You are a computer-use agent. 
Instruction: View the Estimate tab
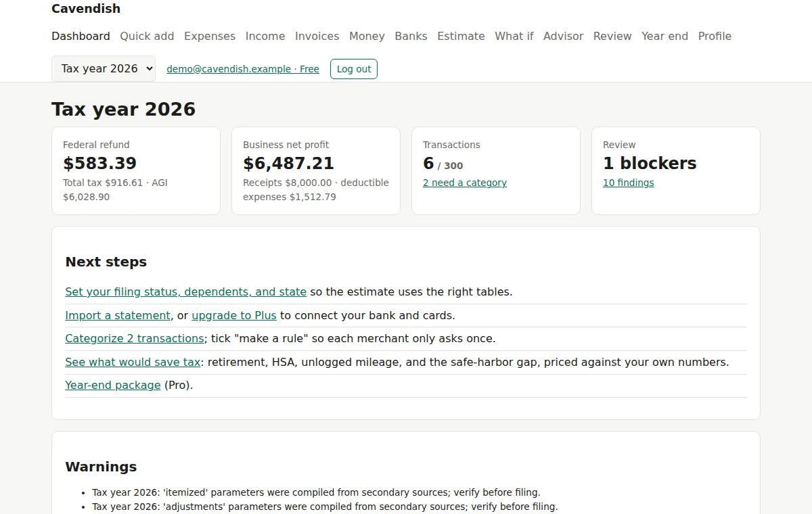[x=461, y=36]
